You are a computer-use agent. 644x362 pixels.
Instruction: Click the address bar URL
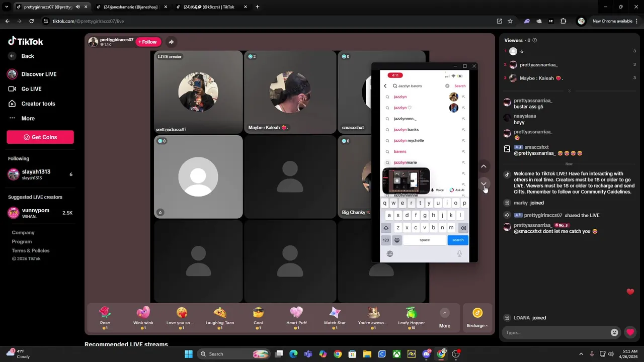point(88,21)
